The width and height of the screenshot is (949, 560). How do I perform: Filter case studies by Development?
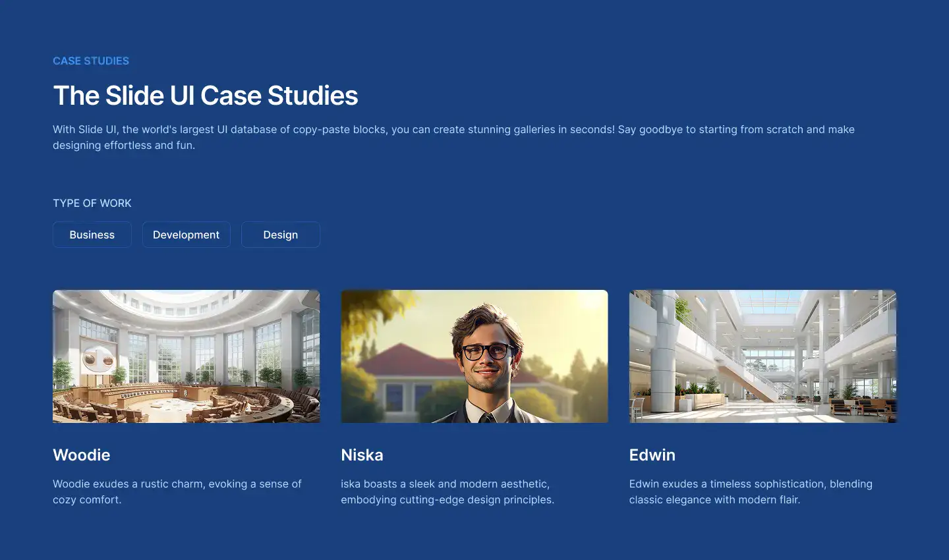pyautogui.click(x=187, y=235)
